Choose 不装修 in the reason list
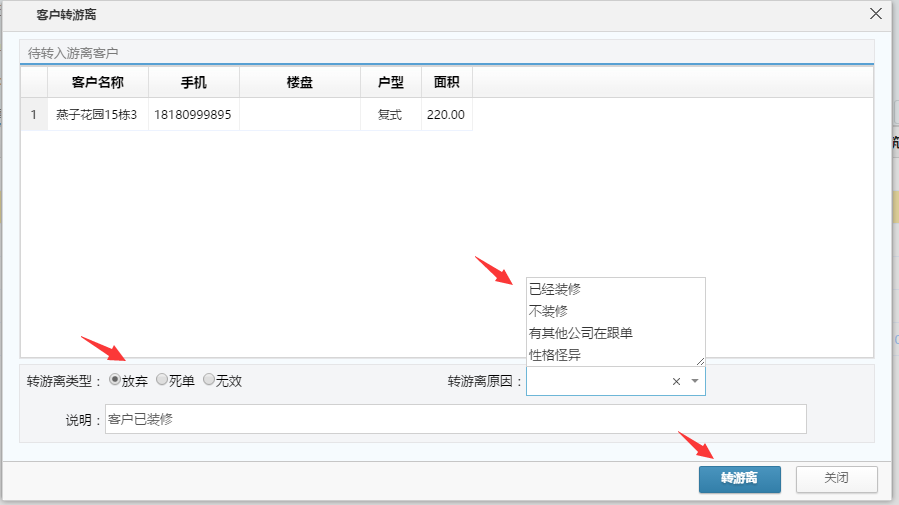The image size is (899, 505). pyautogui.click(x=548, y=311)
